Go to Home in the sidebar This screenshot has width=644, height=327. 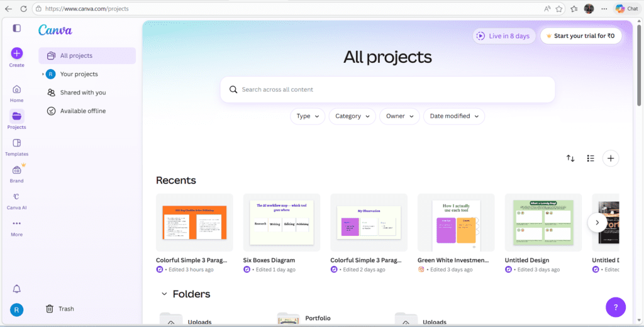coord(17,94)
